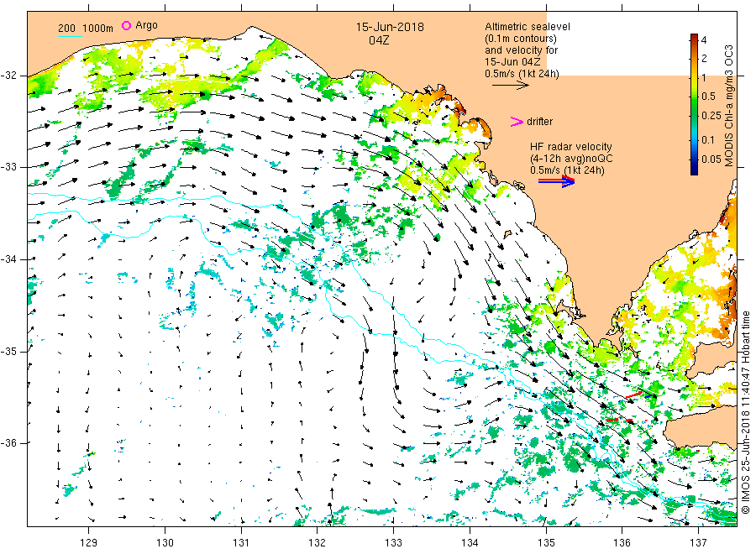
Task: Click the colorbar value '0.1'
Action: (x=708, y=139)
